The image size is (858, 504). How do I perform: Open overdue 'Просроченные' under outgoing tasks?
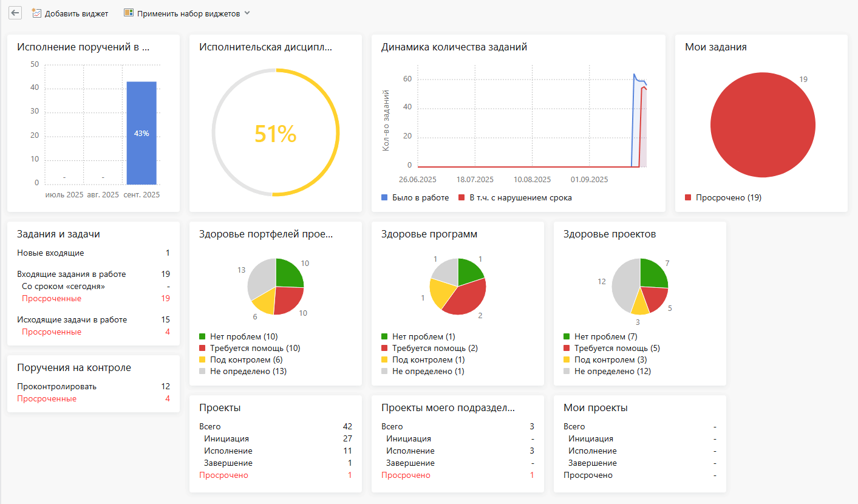(51, 332)
